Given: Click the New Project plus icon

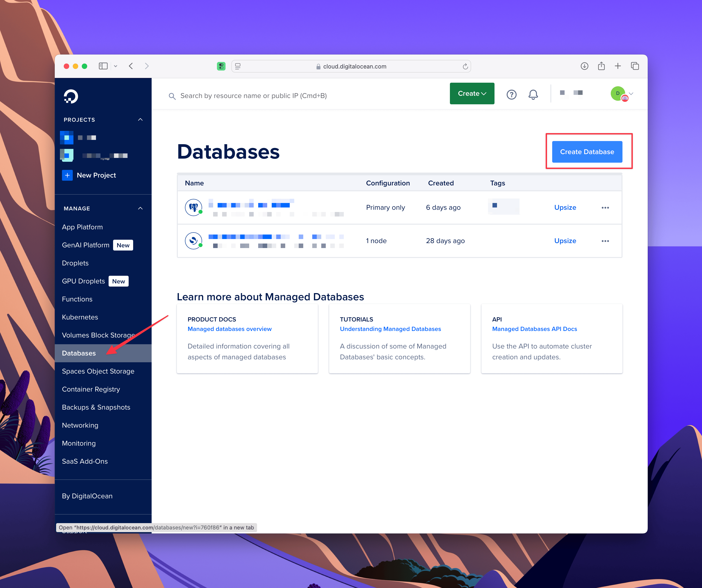Looking at the screenshot, I should click(67, 175).
